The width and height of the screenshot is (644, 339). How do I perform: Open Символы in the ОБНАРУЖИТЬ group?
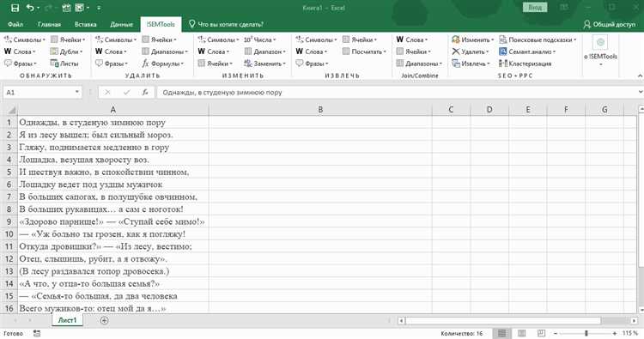pyautogui.click(x=25, y=39)
